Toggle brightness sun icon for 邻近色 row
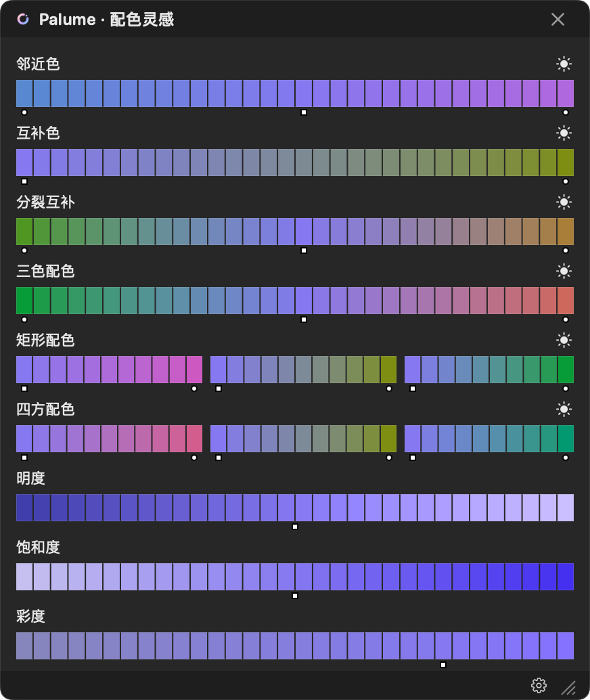 pos(564,64)
